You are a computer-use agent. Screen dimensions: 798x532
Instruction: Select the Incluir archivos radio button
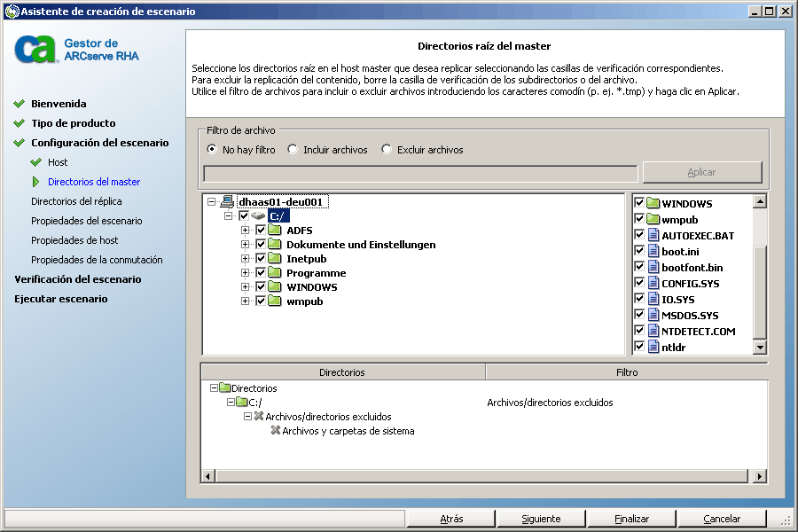(293, 150)
